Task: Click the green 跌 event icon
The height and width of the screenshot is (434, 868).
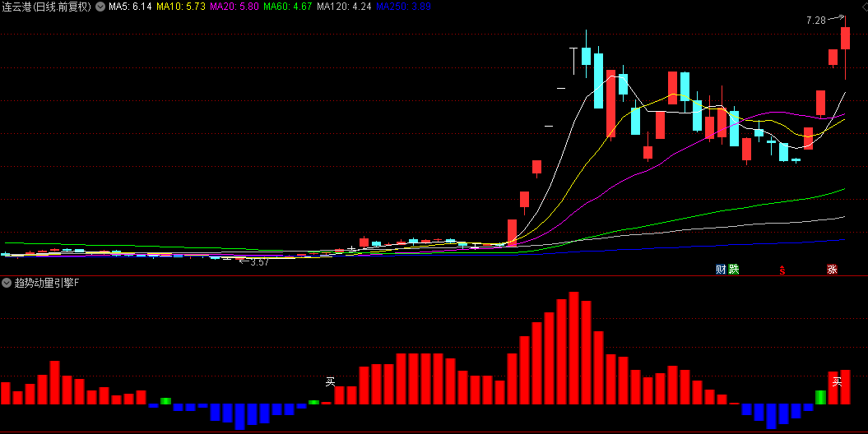Action: 734,270
